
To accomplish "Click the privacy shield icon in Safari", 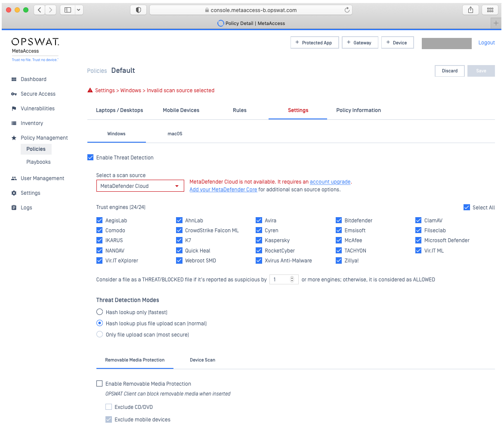I will pyautogui.click(x=139, y=10).
